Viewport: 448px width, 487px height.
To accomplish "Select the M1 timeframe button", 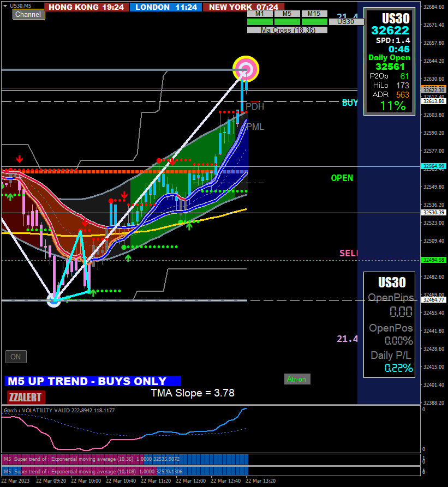I will tap(260, 14).
